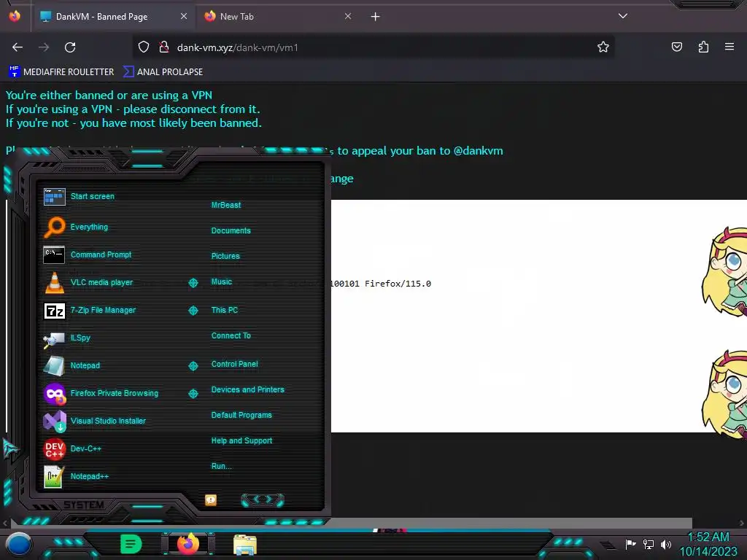Open Music folder

coord(222,281)
